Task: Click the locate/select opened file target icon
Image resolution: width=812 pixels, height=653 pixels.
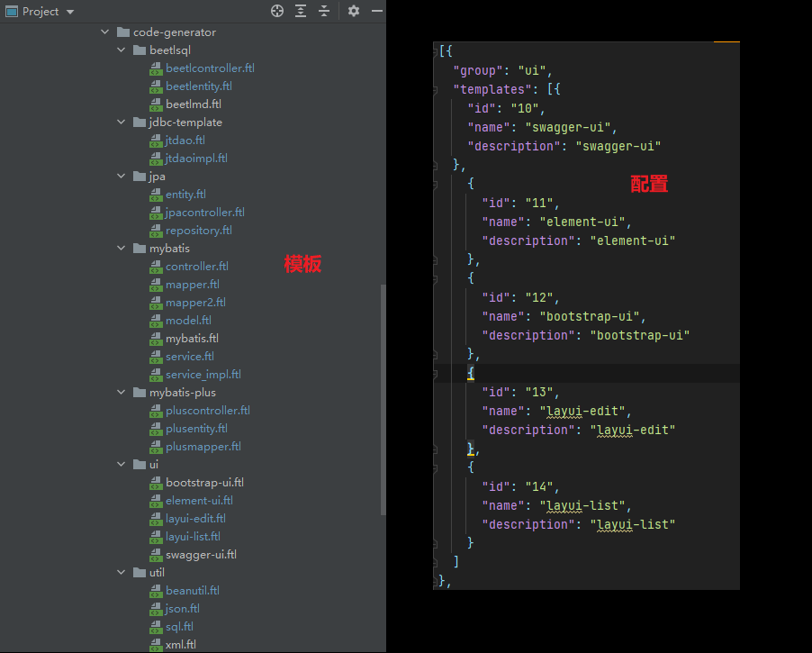Action: pos(277,11)
